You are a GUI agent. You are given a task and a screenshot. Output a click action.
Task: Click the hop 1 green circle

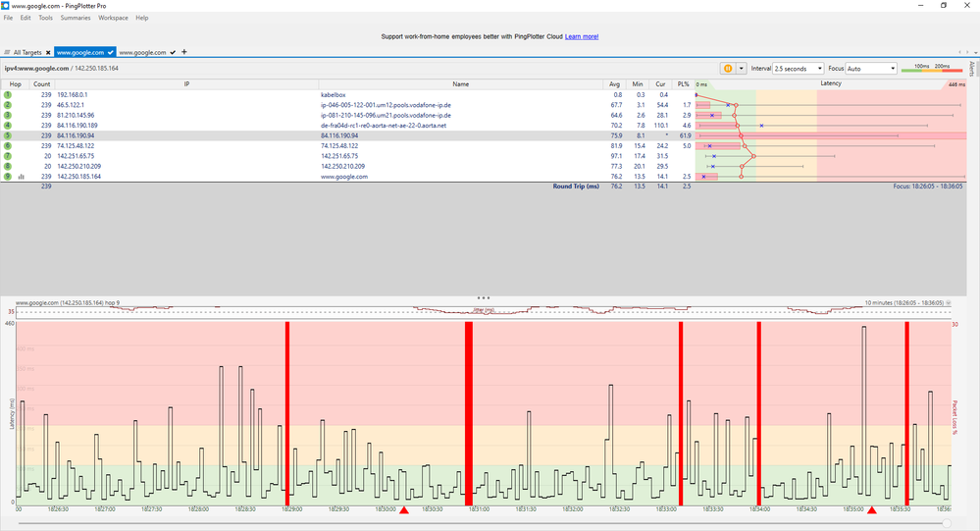click(x=7, y=94)
